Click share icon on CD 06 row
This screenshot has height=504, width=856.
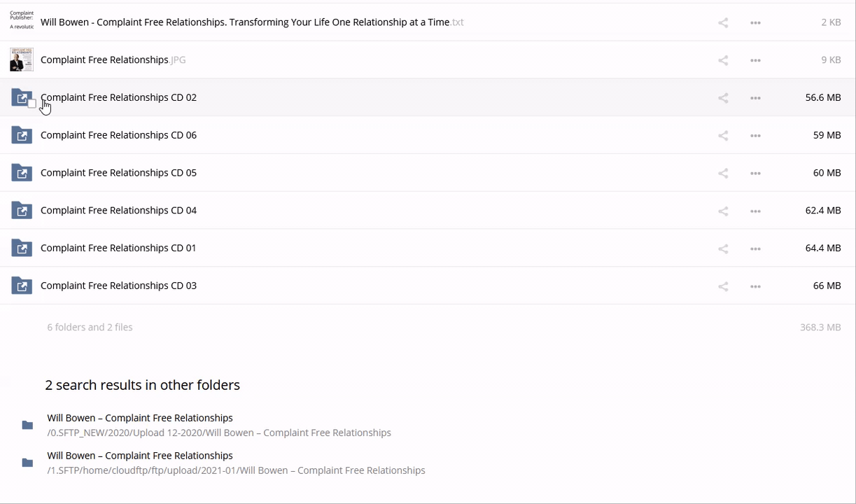click(x=723, y=136)
